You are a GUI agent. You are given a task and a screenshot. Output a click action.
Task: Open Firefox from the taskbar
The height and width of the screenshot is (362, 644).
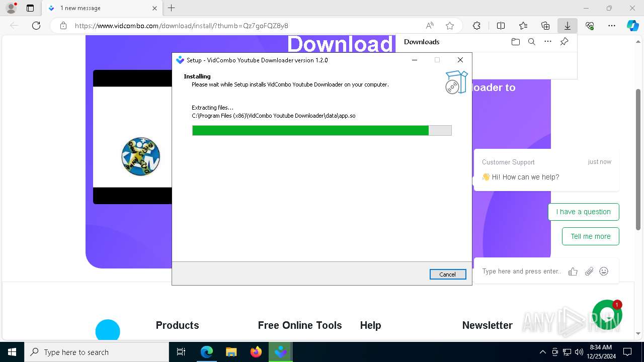pos(256,352)
